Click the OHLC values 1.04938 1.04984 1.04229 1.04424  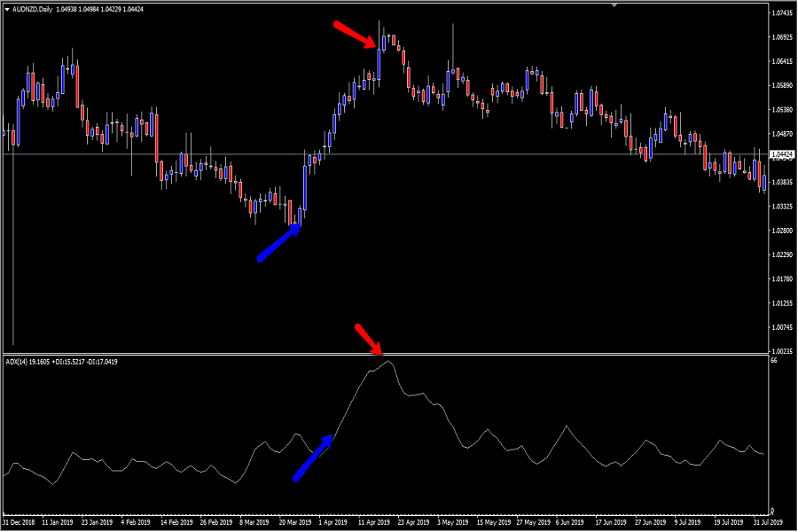click(99, 10)
